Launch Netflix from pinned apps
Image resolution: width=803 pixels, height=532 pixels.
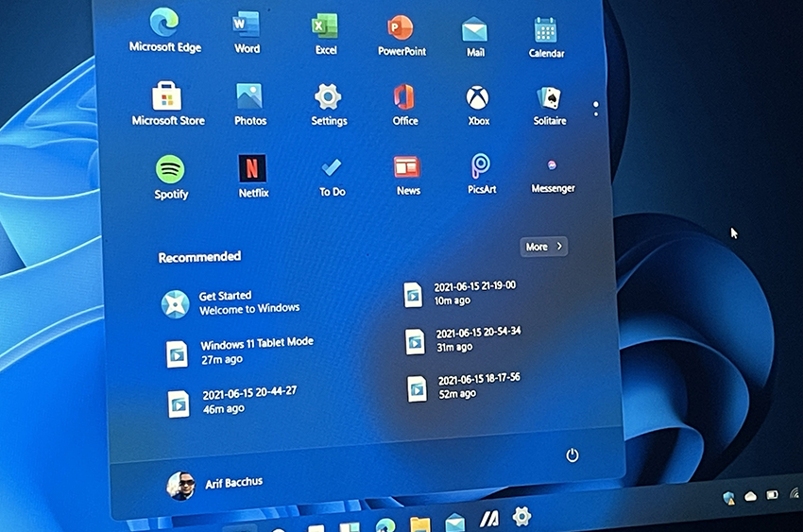pos(252,169)
